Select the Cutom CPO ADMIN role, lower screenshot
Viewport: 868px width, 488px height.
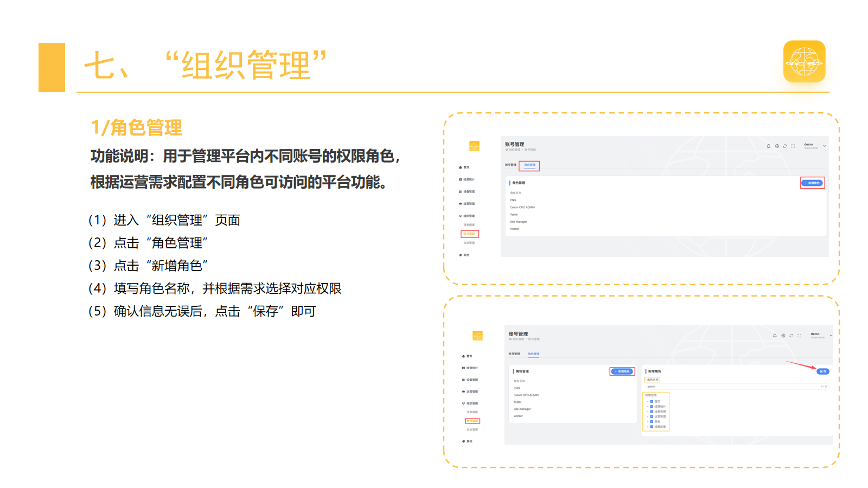coord(526,395)
